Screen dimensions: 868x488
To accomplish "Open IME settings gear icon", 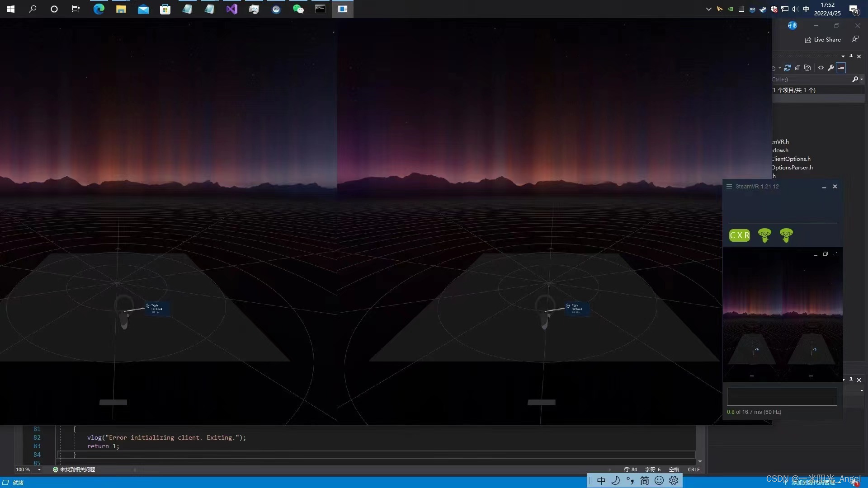I will [674, 481].
